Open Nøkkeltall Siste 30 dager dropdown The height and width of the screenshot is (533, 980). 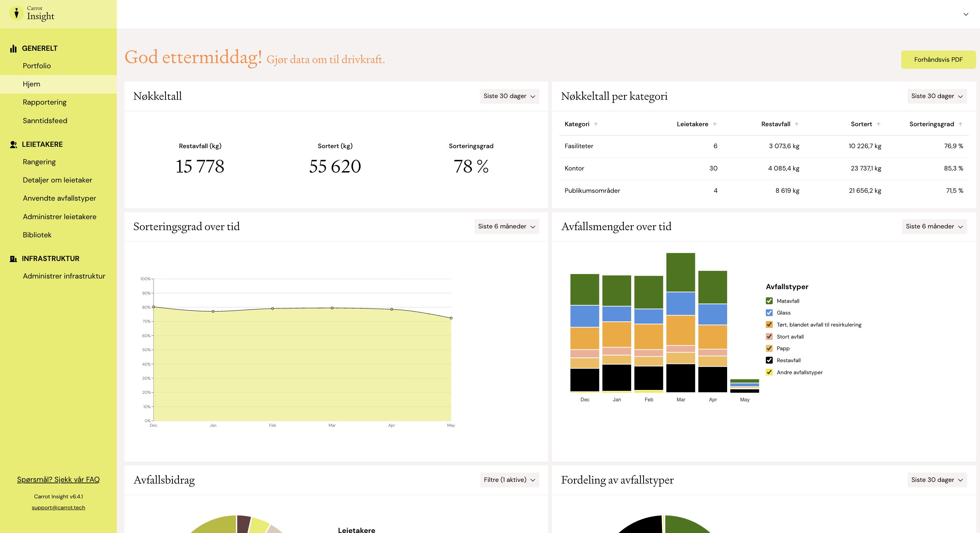pyautogui.click(x=510, y=96)
